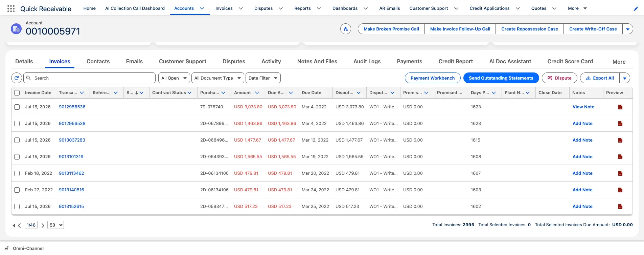Click Make Broken Promise Call
This screenshot has width=644, height=255.
(x=391, y=29)
